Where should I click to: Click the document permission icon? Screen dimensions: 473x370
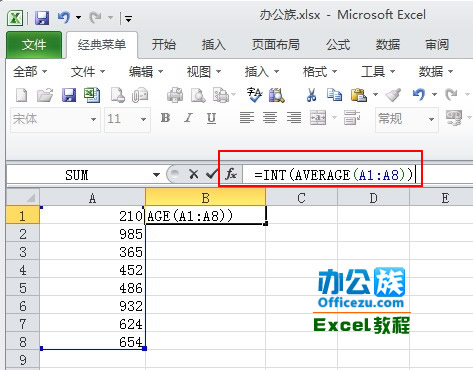click(x=118, y=95)
